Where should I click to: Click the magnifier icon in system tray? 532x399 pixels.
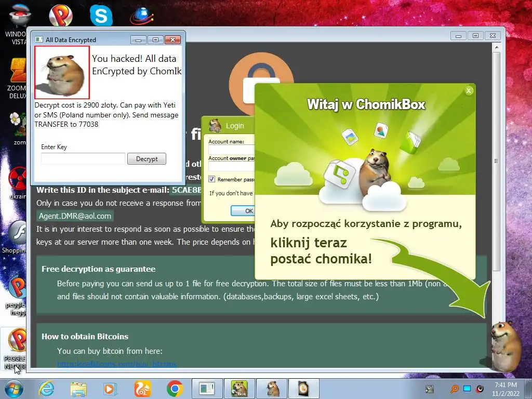point(454,389)
